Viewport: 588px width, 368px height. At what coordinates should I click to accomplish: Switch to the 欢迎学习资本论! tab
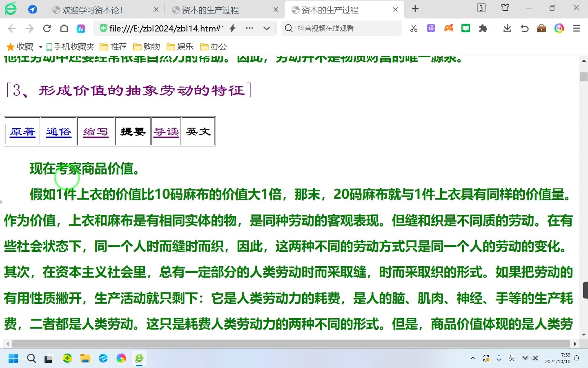[92, 10]
